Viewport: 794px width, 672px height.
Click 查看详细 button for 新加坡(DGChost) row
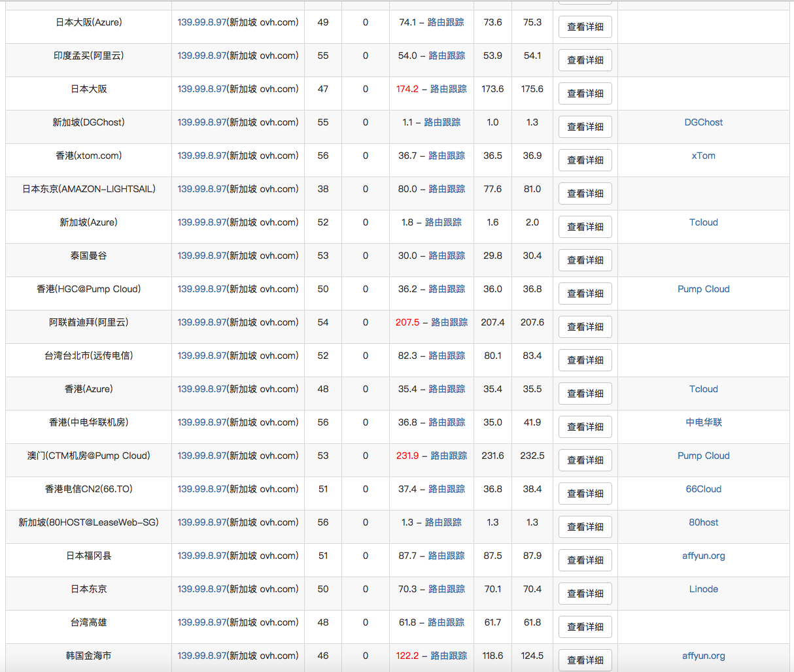click(x=585, y=127)
